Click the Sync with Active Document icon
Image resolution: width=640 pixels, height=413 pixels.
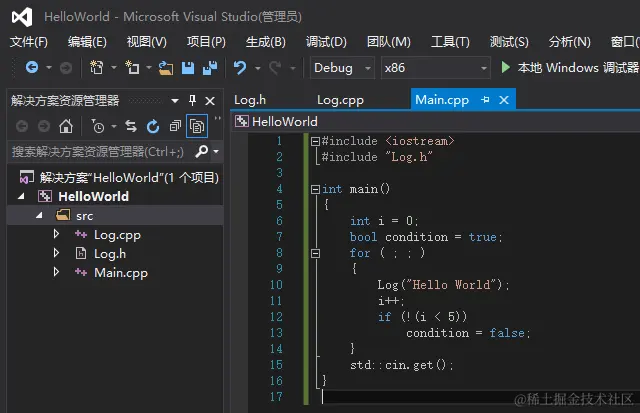point(131,127)
